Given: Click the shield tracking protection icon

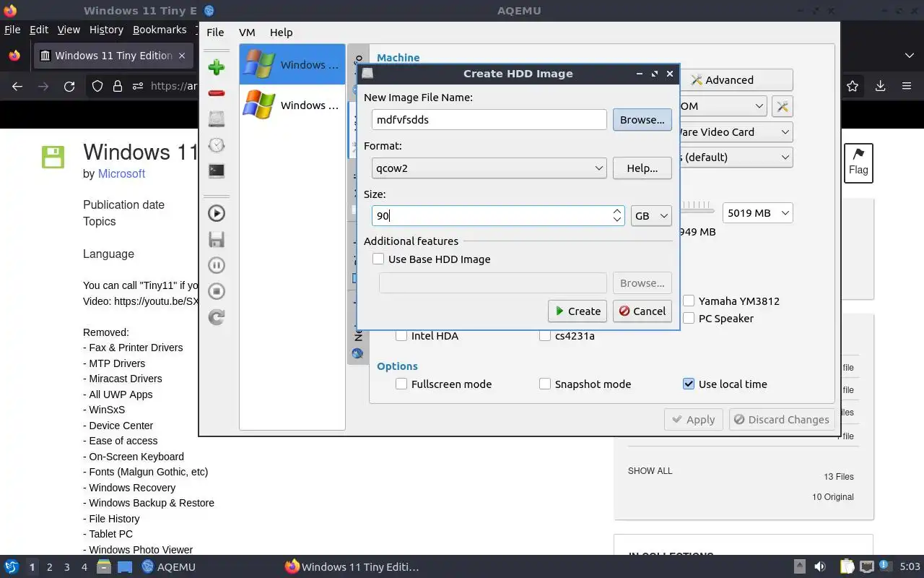Looking at the screenshot, I should coord(97,86).
